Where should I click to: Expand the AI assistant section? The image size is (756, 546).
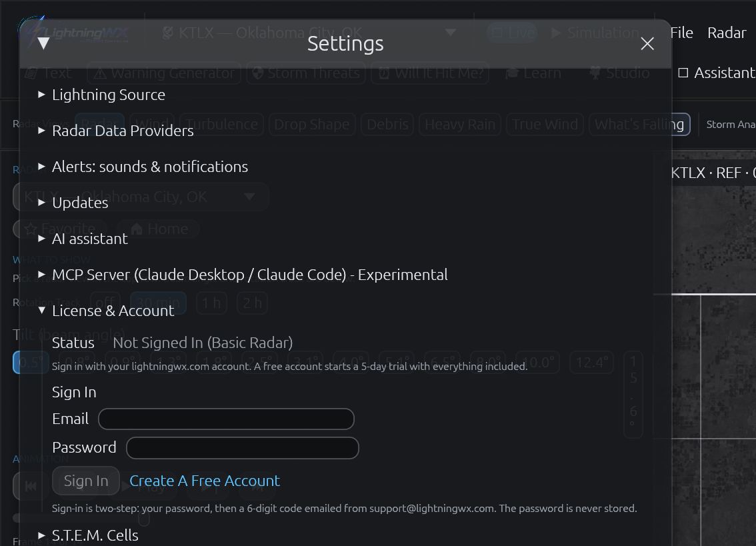(x=83, y=239)
